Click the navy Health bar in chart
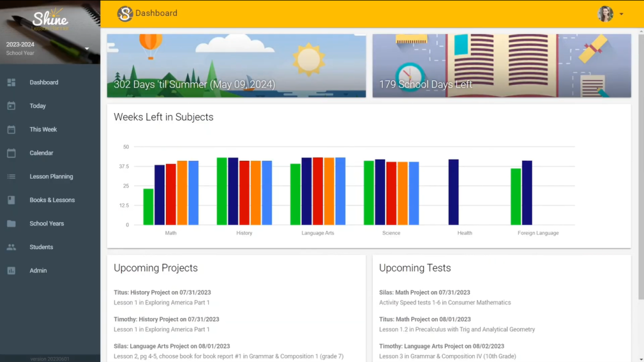The width and height of the screenshot is (644, 362). (453, 192)
